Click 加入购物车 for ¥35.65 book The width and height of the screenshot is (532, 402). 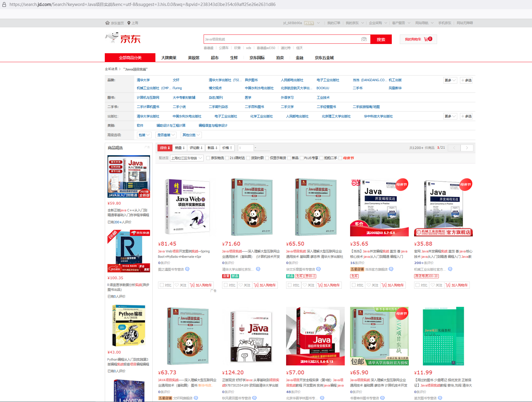tap(393, 285)
